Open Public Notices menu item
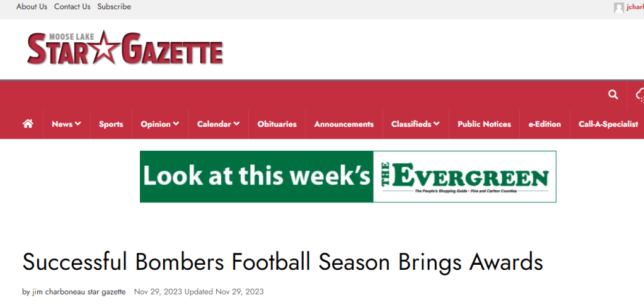644x307 pixels. [484, 124]
